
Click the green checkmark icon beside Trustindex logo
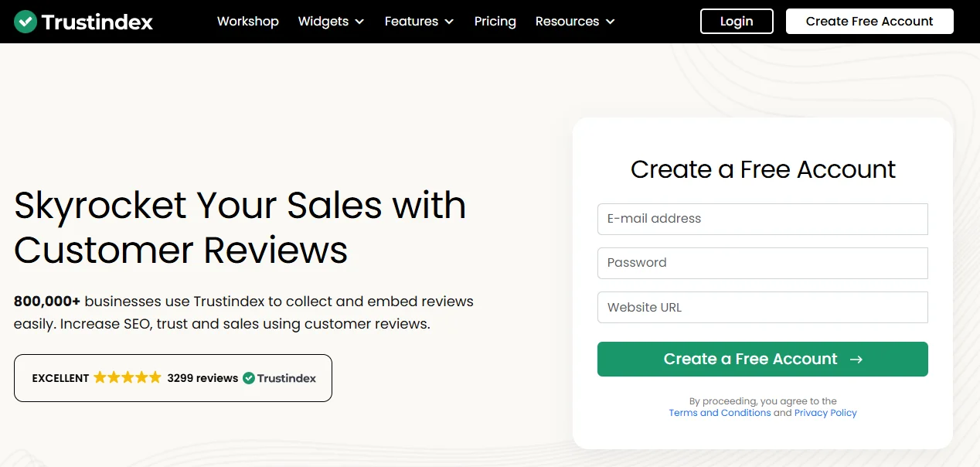pos(26,21)
